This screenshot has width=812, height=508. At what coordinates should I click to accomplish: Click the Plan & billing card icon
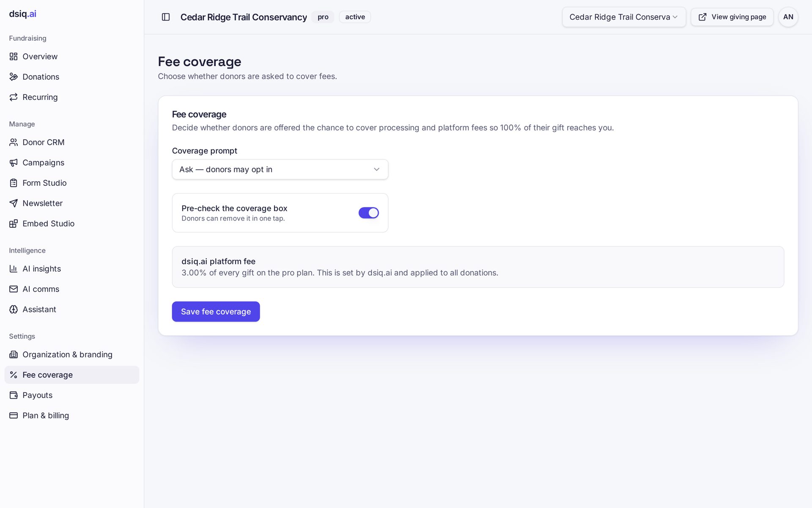[14, 416]
